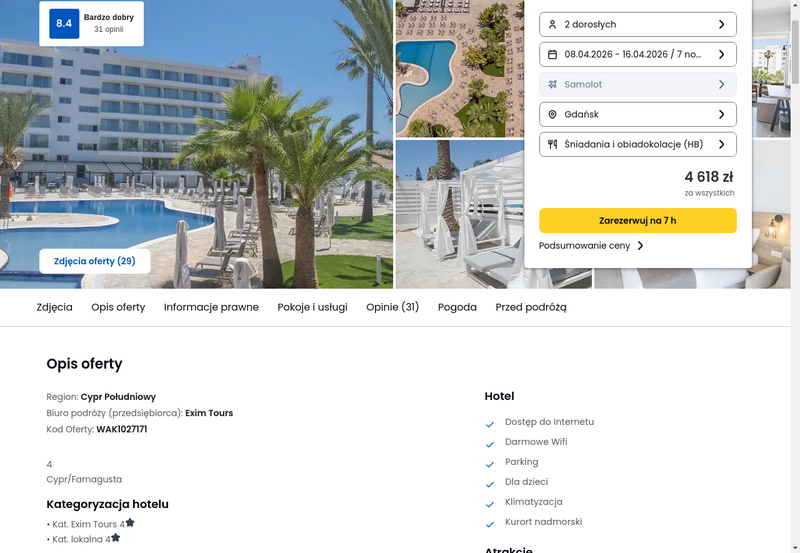800x553 pixels.
Task: Switch to the Opis oferty tab
Action: click(118, 307)
